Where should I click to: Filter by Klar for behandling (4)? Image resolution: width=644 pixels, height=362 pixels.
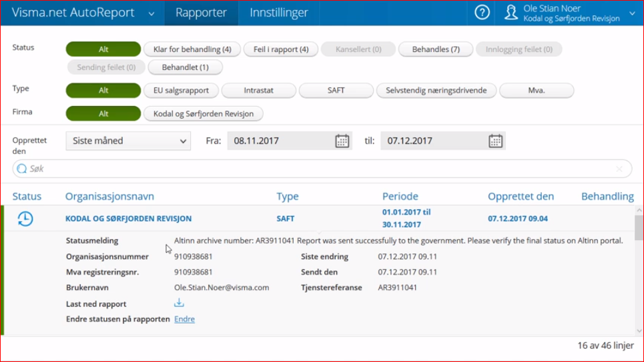pos(192,49)
